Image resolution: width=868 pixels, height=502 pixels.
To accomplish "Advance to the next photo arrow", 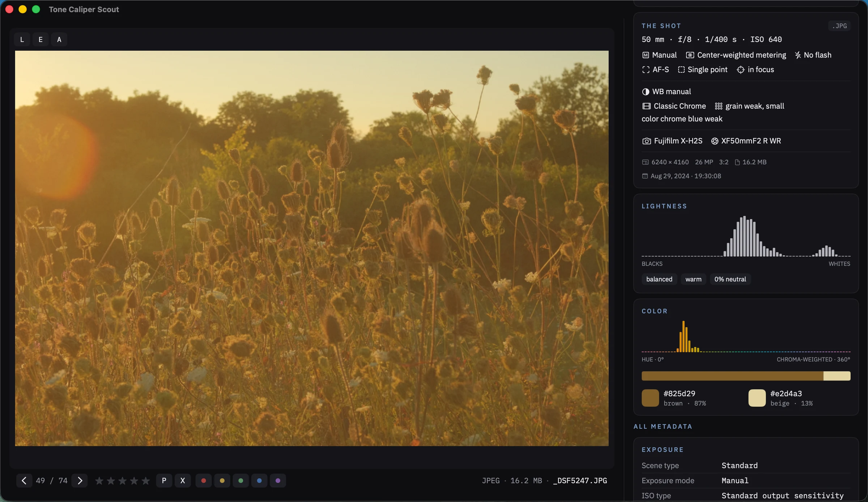I will [80, 480].
